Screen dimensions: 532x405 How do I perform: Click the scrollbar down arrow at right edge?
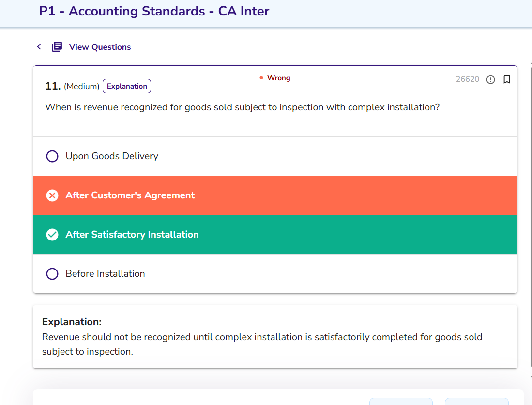tap(531, 377)
